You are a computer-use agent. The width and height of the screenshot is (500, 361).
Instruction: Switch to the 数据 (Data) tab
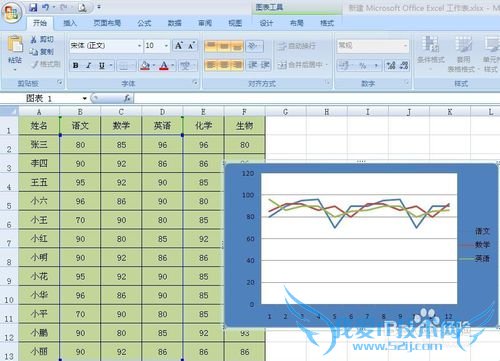point(175,23)
